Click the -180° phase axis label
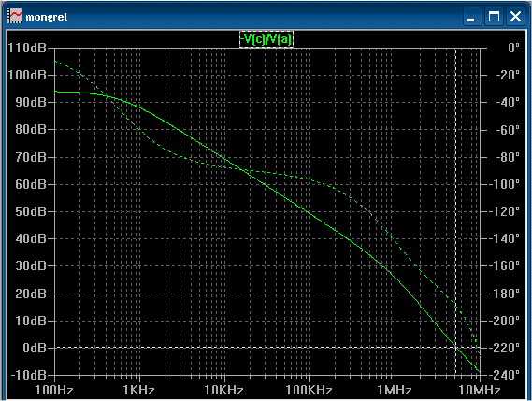This screenshot has width=532, height=401. [504, 294]
